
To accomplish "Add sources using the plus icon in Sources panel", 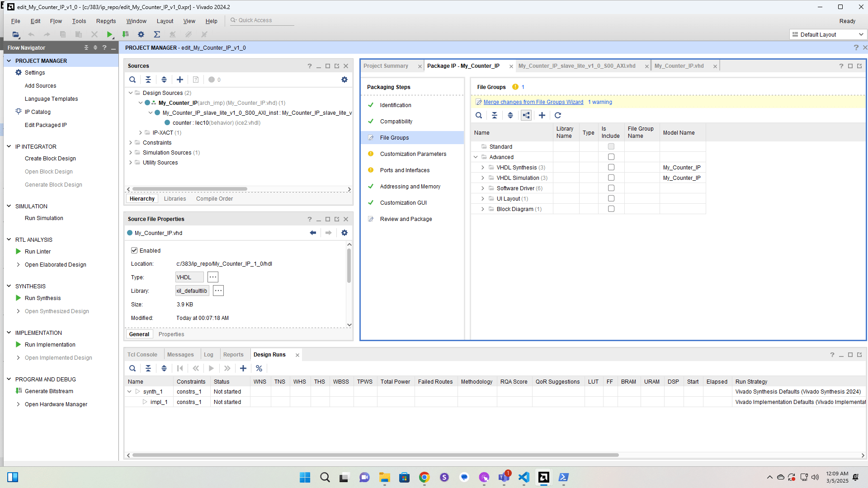I will point(179,80).
